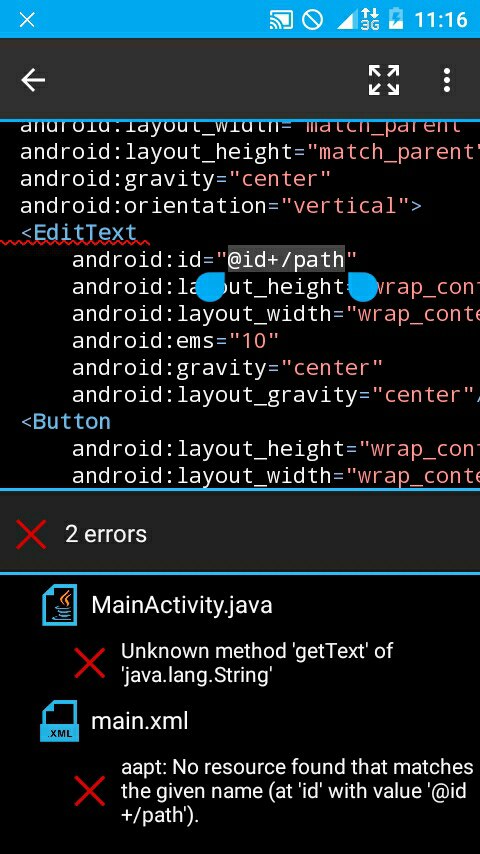This screenshot has height=854, width=480.
Task: Tap the underlined EditText tag
Action: [x=84, y=233]
